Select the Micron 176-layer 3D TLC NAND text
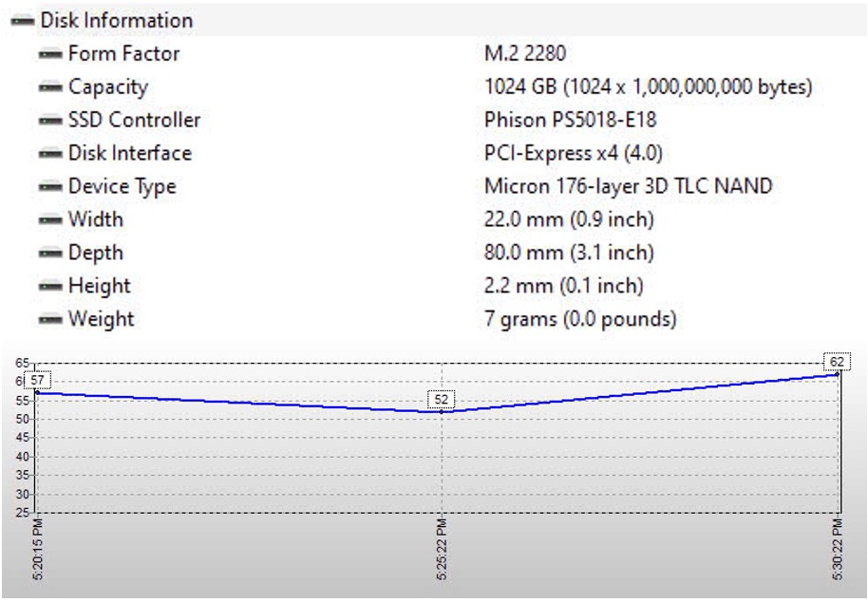Image resolution: width=868 pixels, height=602 pixels. click(x=628, y=187)
